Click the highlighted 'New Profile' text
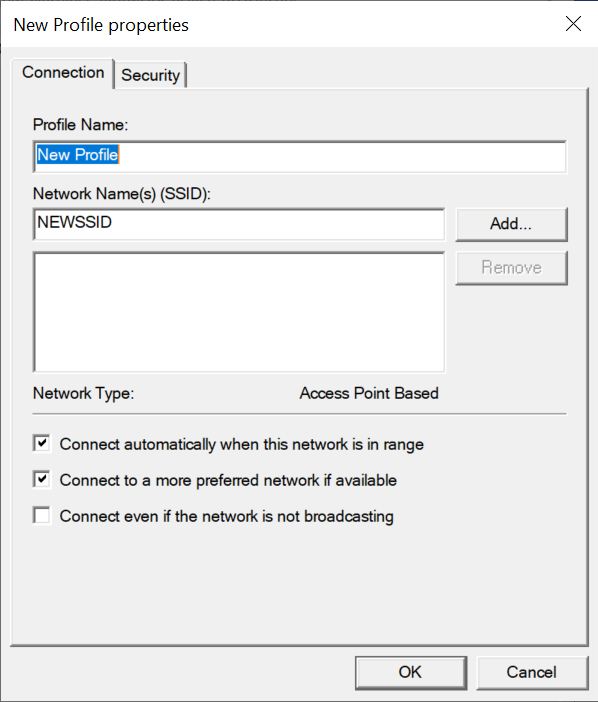 coord(77,155)
